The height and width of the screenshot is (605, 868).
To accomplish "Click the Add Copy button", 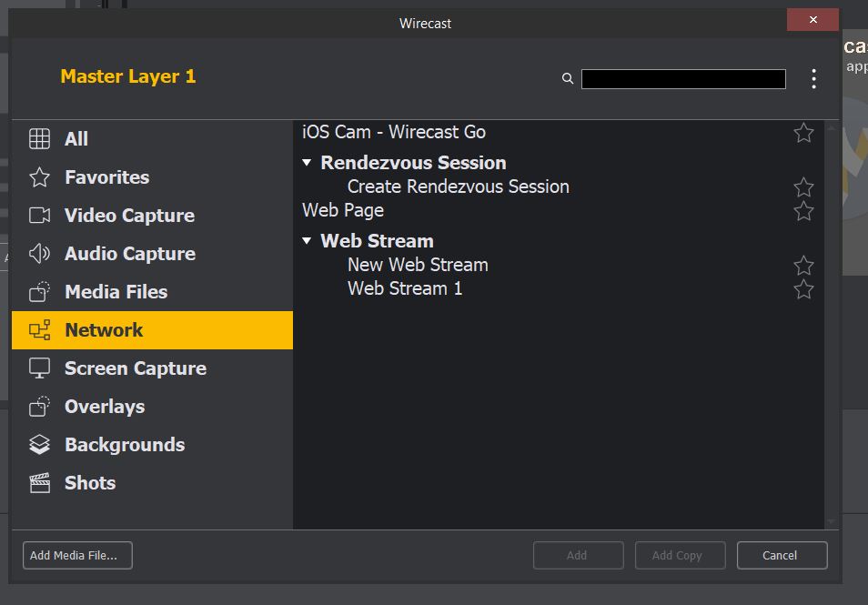I will tap(681, 555).
